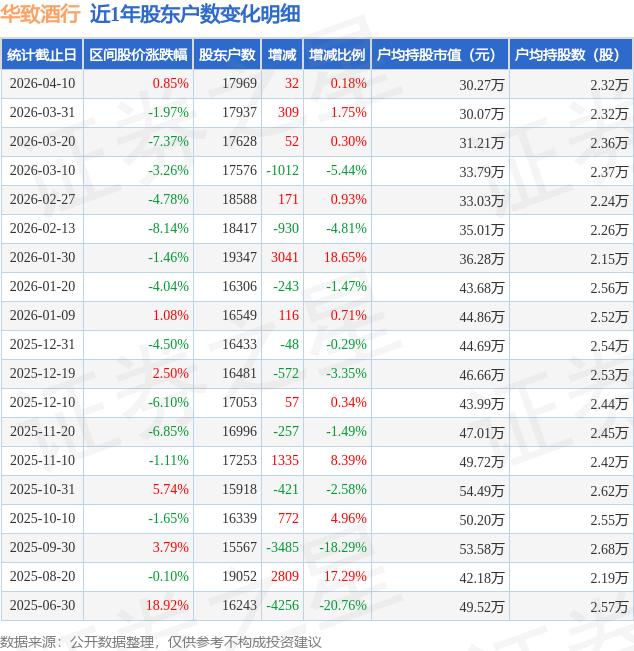
Task: Click the -4256 decrease value
Action: pyautogui.click(x=282, y=605)
